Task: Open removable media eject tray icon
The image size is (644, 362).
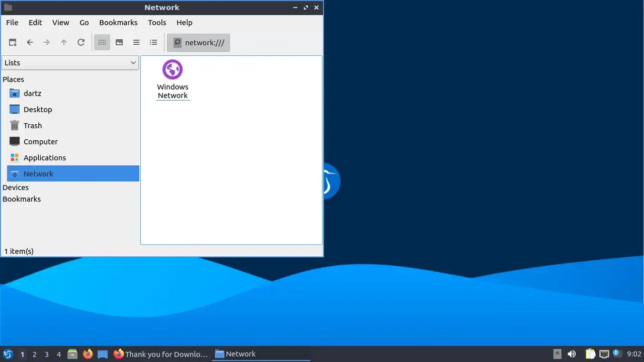Action: pos(557,354)
